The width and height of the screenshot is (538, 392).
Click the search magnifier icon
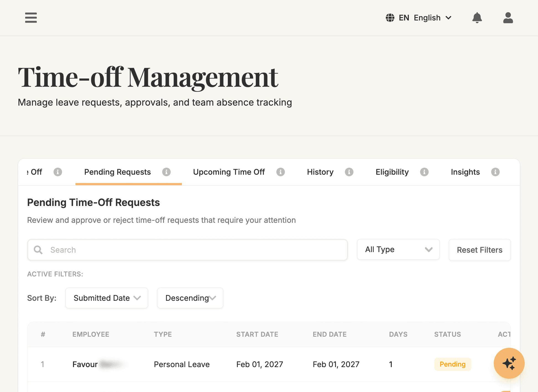tap(38, 250)
